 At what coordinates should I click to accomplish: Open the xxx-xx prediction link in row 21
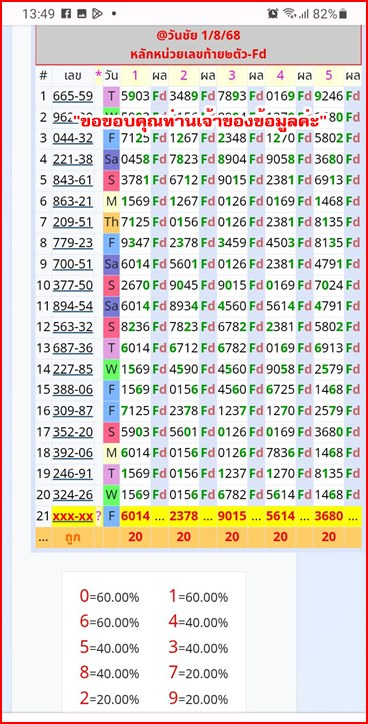72,516
